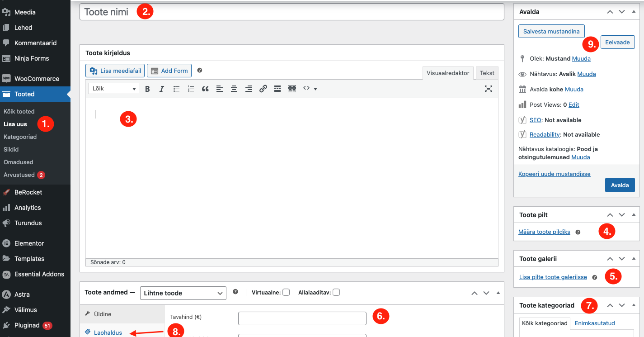The image size is (644, 337).
Task: Insert a numbered list
Action: click(191, 89)
